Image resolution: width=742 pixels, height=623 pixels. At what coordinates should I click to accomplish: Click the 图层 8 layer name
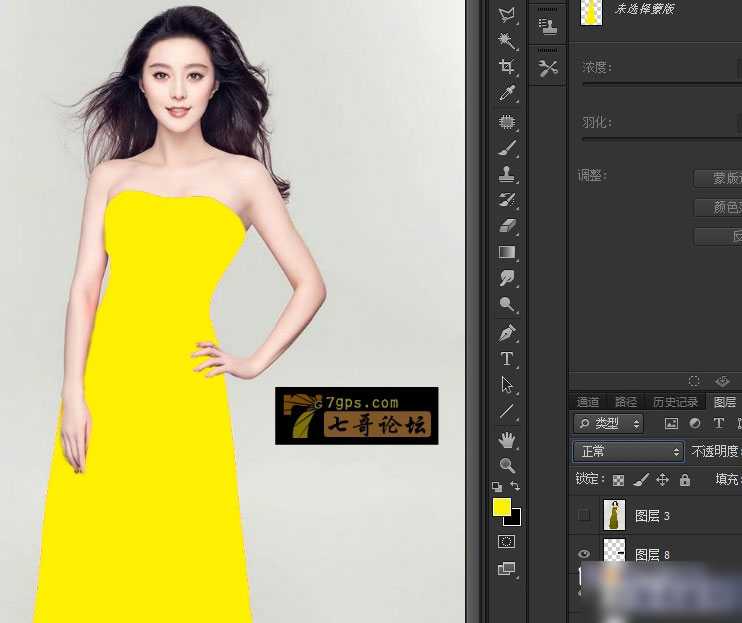coord(652,554)
